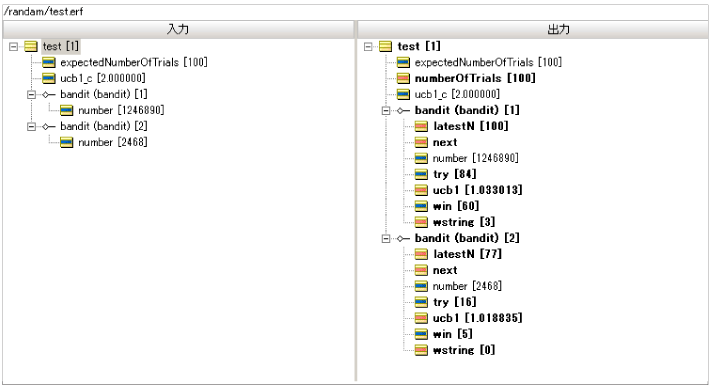This screenshot has width=710, height=389.
Task: Click the icon beside output number [1246890]
Action: (421, 158)
